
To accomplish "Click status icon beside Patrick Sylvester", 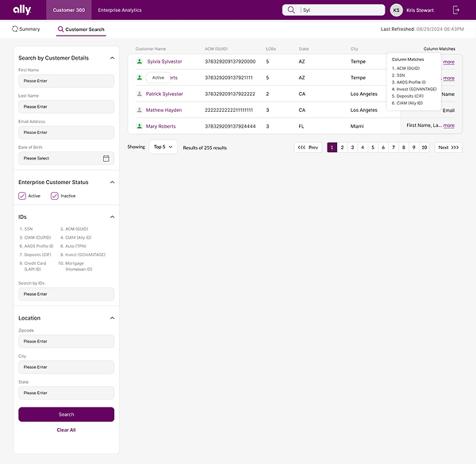I will pos(140,94).
